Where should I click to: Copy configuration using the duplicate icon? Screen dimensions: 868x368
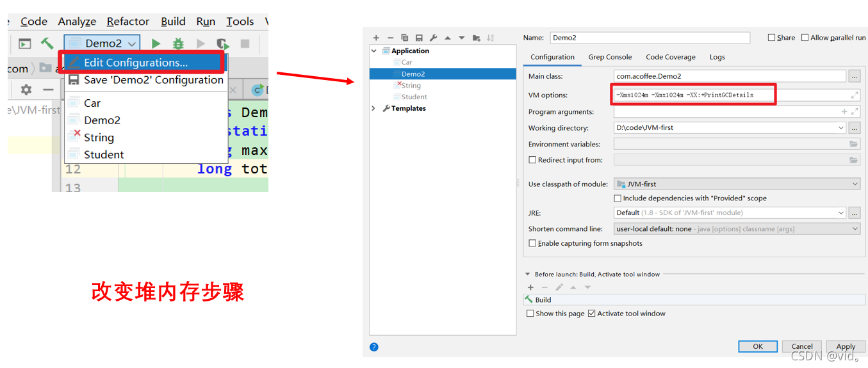(404, 38)
